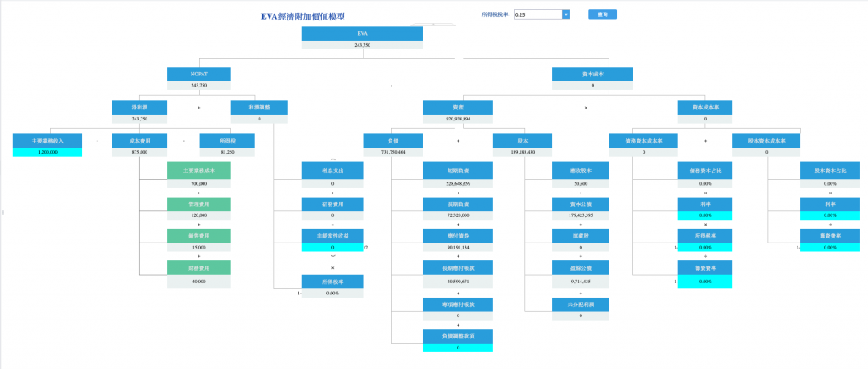Edit 籌資費率 value in debt cost branch

pos(705,282)
